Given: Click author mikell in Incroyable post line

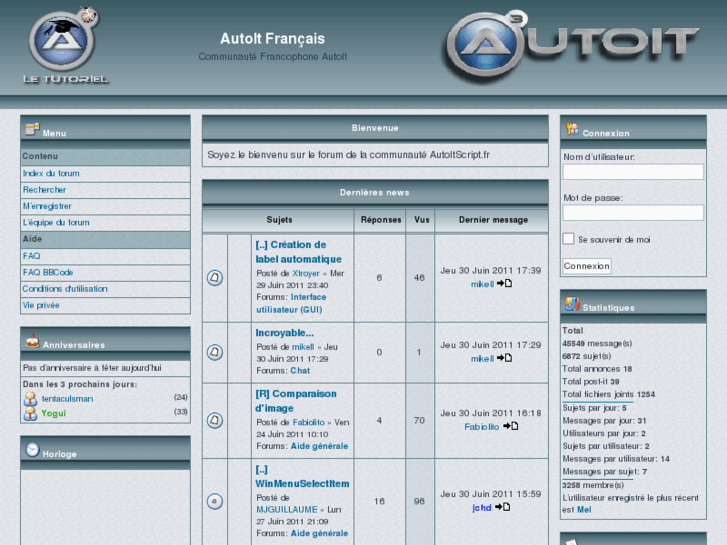Looking at the screenshot, I should point(303,347).
